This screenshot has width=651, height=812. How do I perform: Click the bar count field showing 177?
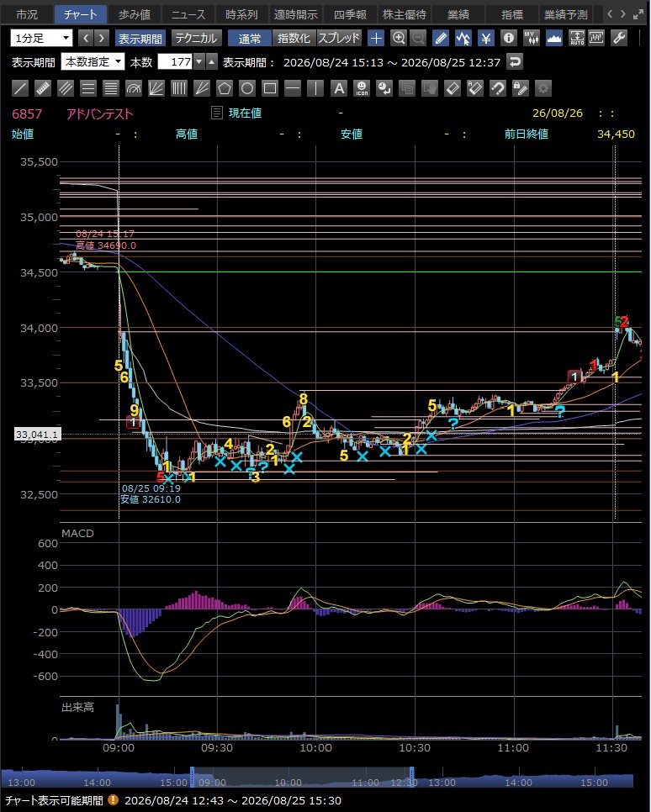point(175,62)
